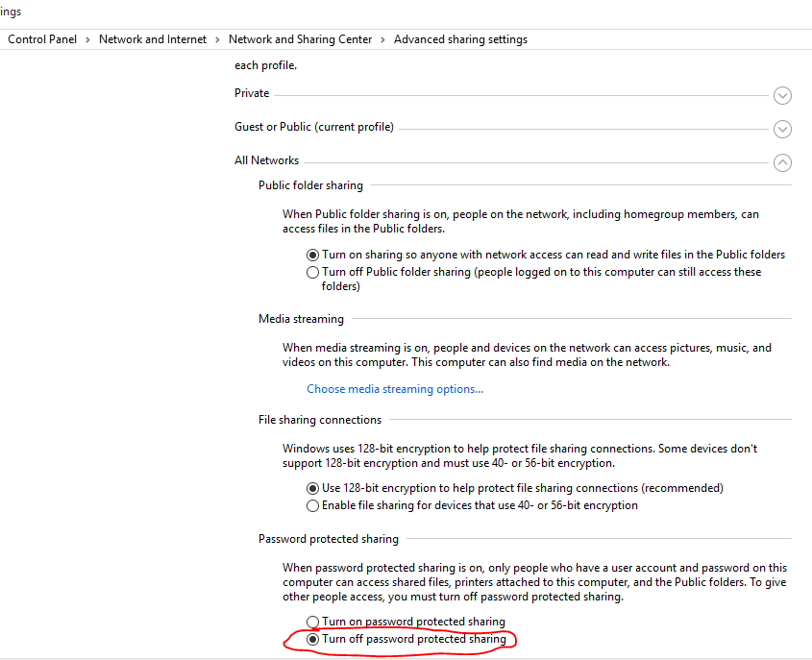This screenshot has height=660, width=812.
Task: Click the Private section expander chevron icon
Action: point(782,95)
